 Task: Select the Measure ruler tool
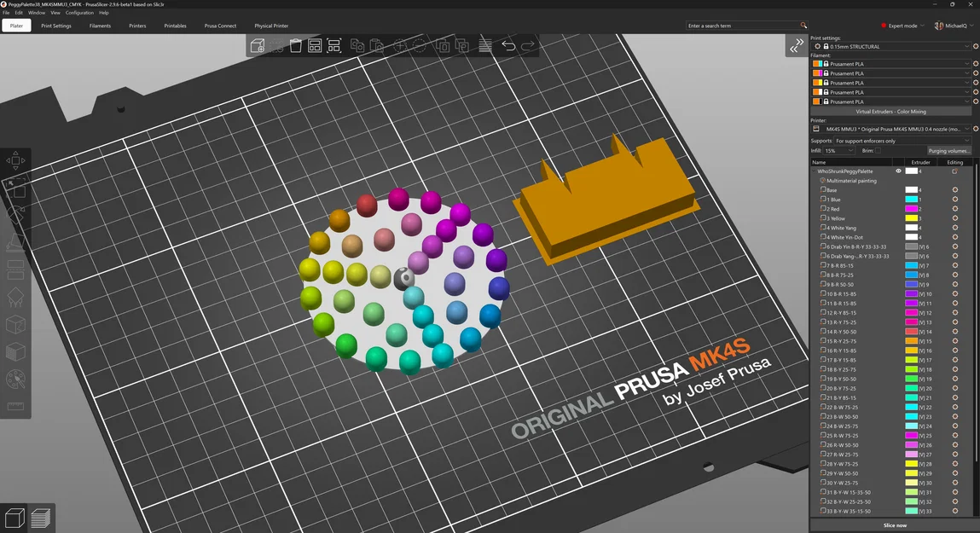point(15,406)
